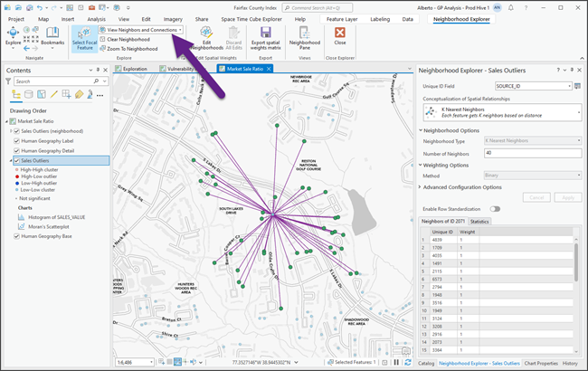This screenshot has width=588, height=371.
Task: Uncheck the Human Geography Label layer
Action: tap(17, 140)
